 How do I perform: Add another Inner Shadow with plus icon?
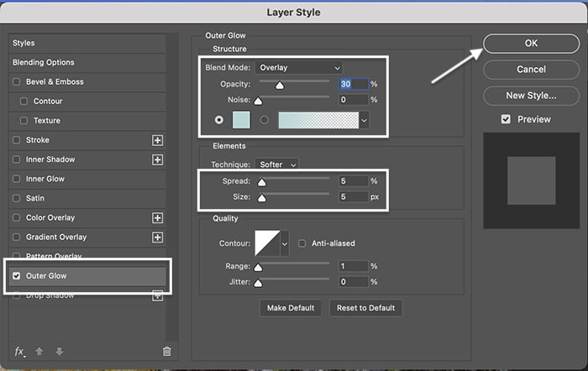tap(158, 159)
